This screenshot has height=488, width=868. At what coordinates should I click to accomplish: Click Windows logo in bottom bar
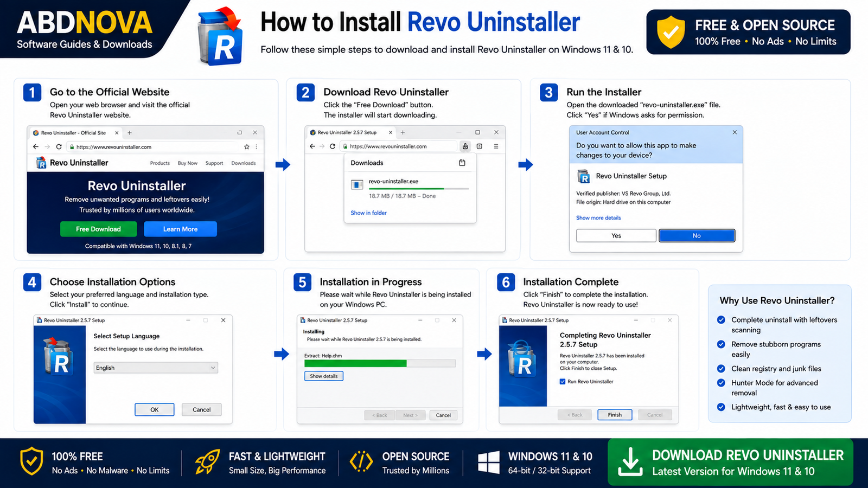click(x=489, y=463)
